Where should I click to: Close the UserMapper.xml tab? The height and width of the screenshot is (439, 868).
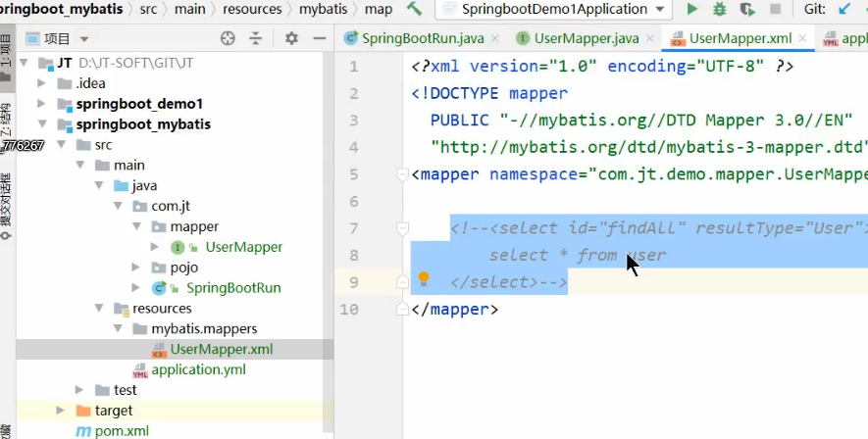(x=802, y=38)
